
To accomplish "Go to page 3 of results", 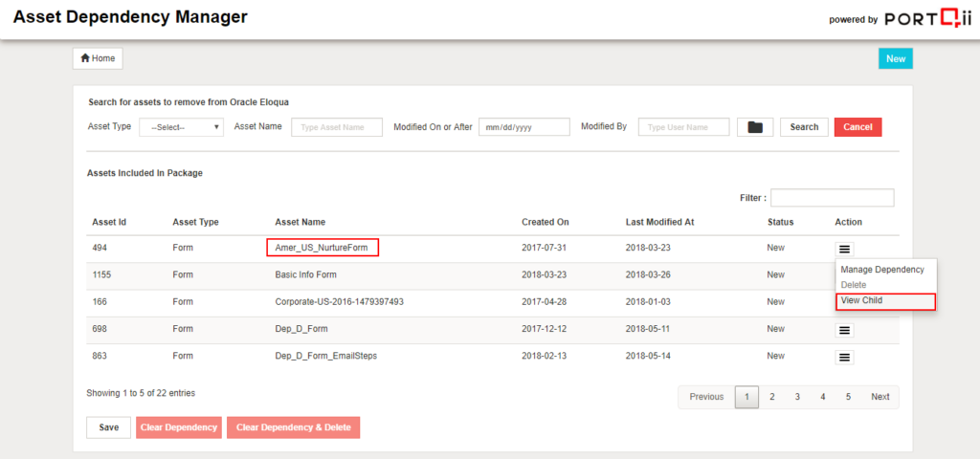I will [796, 397].
